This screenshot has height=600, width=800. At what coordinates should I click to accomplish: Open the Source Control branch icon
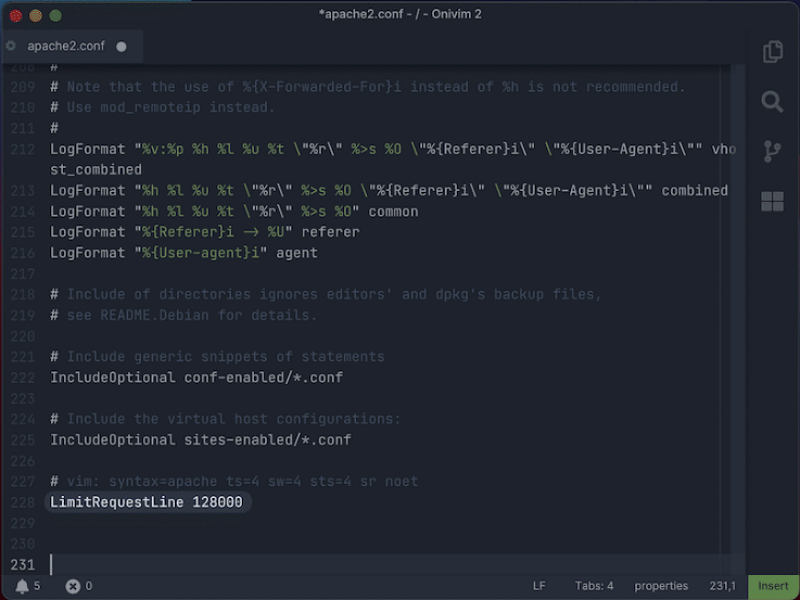[x=772, y=151]
